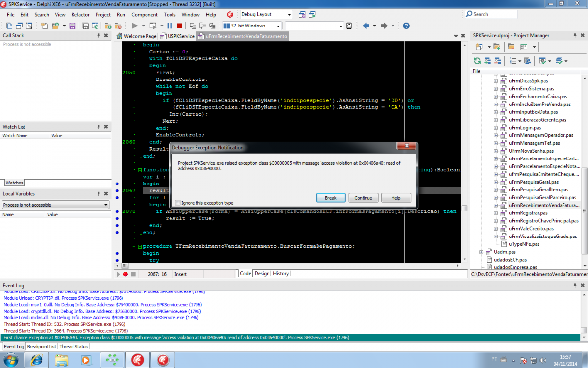
Task: Open Help from the exception dialog
Action: pyautogui.click(x=396, y=198)
